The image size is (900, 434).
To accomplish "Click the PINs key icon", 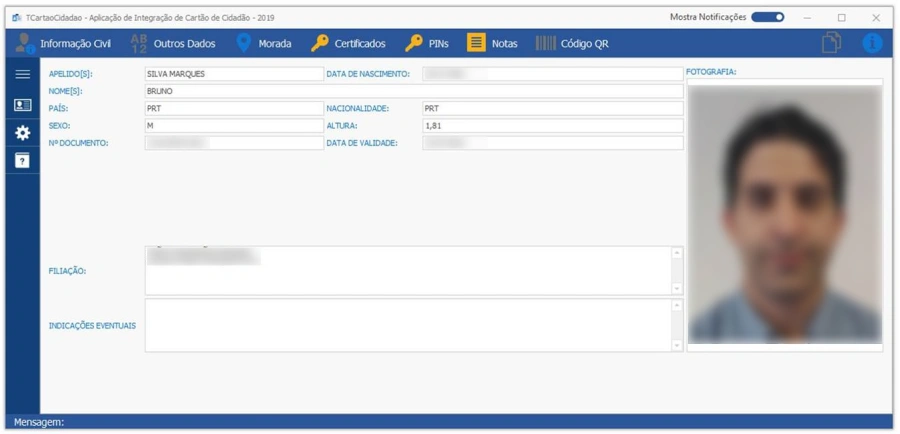I will pyautogui.click(x=414, y=43).
